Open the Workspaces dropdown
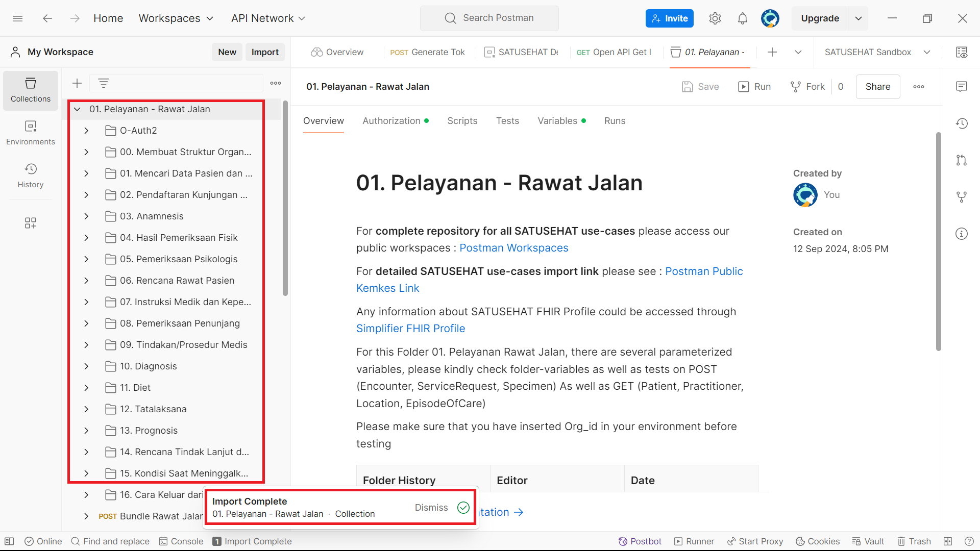Screen dimensions: 980x551 coord(176,18)
